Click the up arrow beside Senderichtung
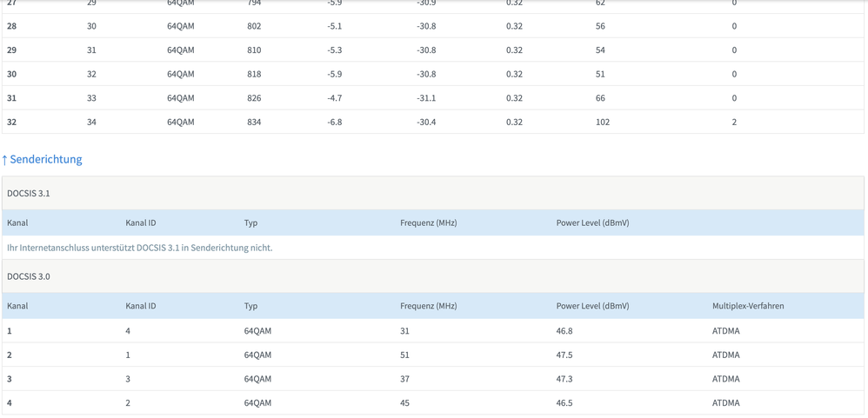 (4, 160)
